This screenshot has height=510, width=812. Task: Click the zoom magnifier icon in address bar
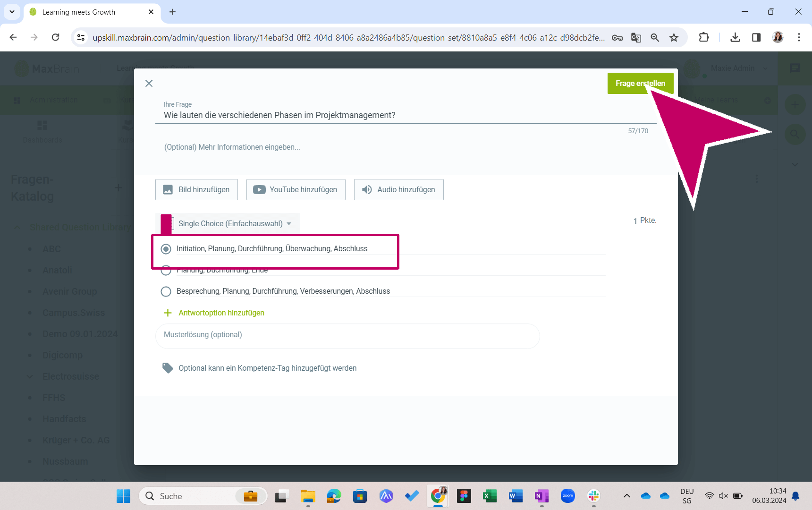tap(655, 37)
